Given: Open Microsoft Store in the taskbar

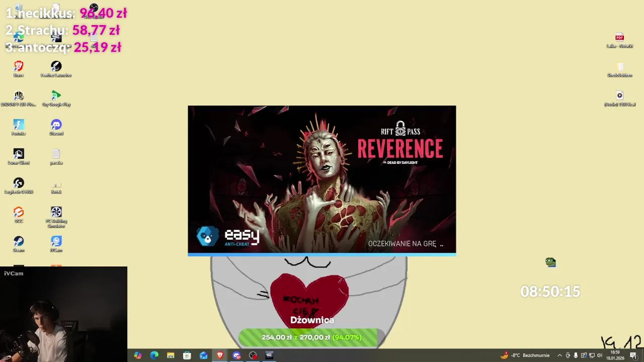Looking at the screenshot, I should click(187, 355).
